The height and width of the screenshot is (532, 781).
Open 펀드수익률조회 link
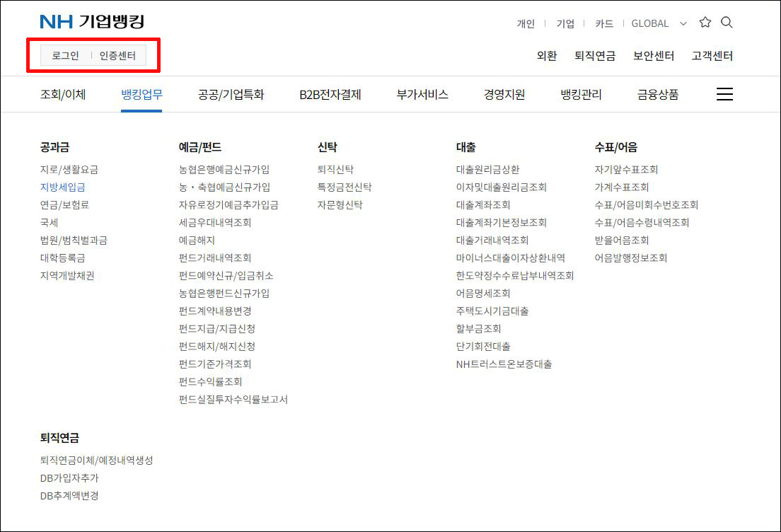pyautogui.click(x=211, y=381)
